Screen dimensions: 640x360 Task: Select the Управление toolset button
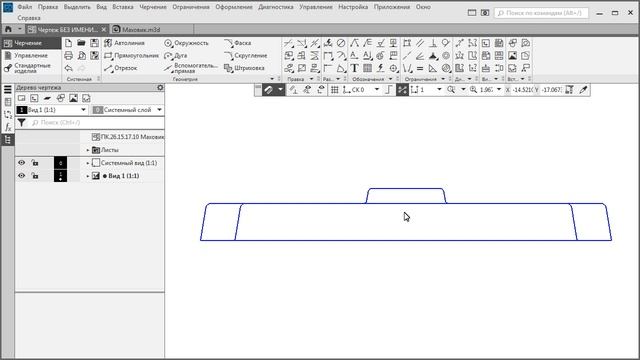tap(31, 56)
